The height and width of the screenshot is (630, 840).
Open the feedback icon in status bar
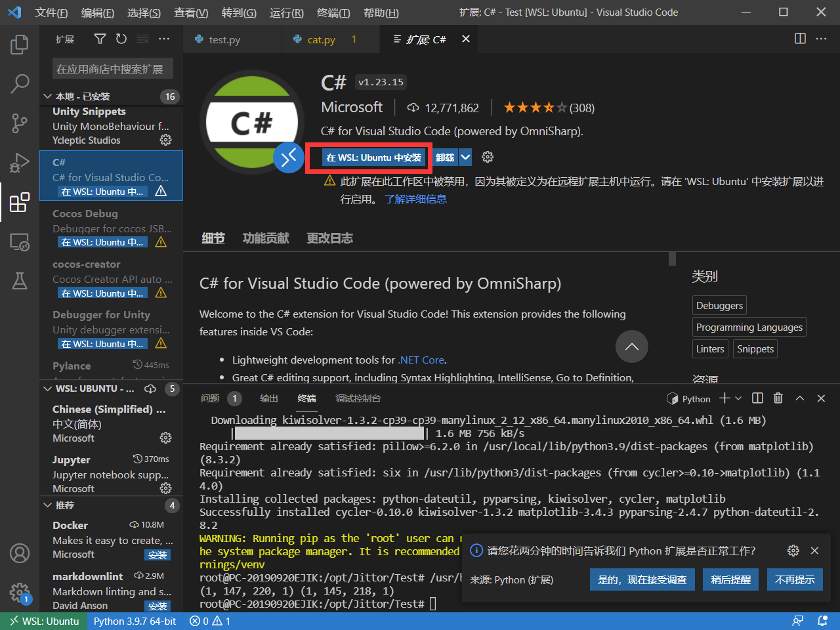tap(798, 621)
